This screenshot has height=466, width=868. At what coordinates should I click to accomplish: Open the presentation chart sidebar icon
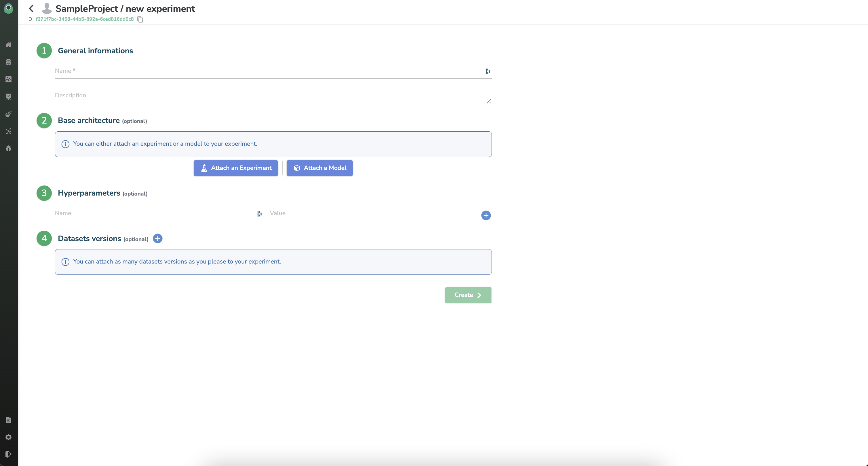click(x=8, y=96)
